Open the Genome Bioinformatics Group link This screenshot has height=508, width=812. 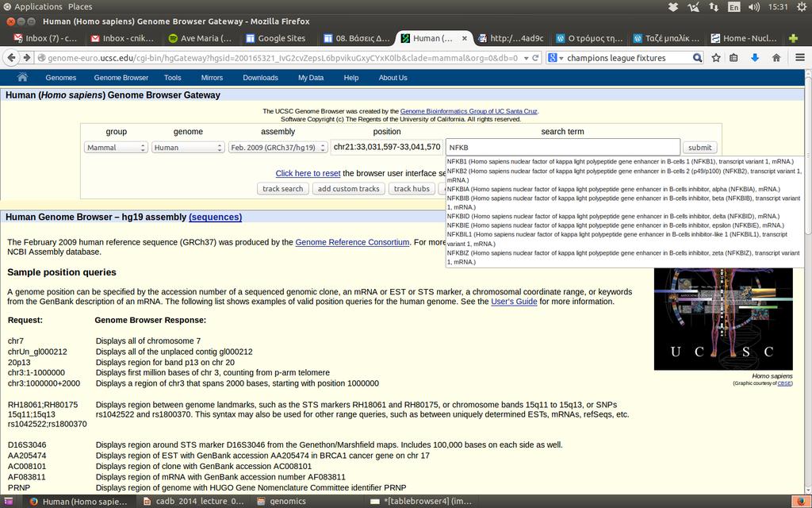469,111
